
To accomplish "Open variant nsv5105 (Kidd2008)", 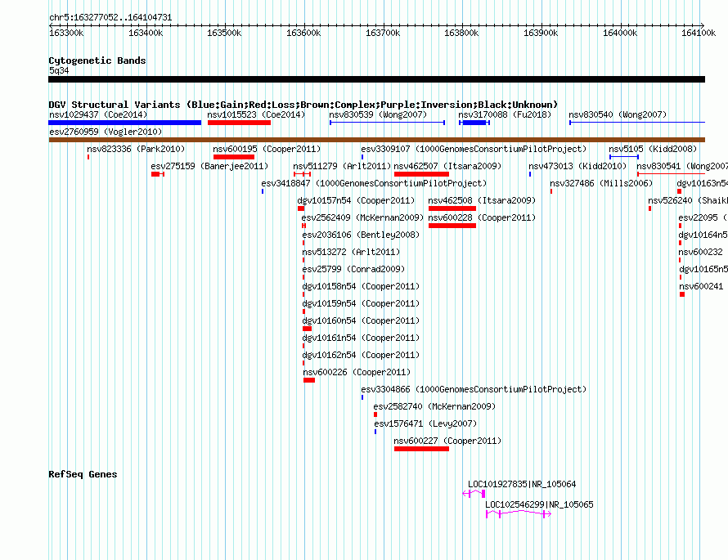I will coord(653,149).
